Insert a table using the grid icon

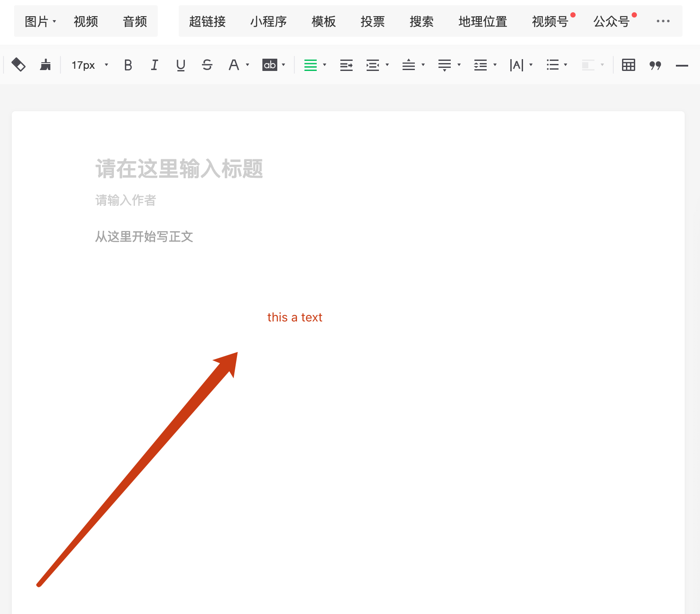pyautogui.click(x=629, y=65)
